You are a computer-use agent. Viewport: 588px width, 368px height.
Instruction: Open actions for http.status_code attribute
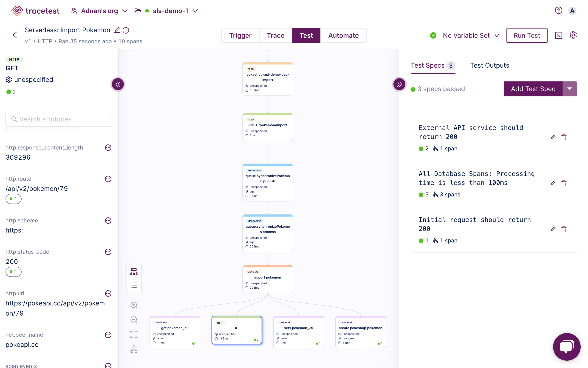tap(108, 252)
